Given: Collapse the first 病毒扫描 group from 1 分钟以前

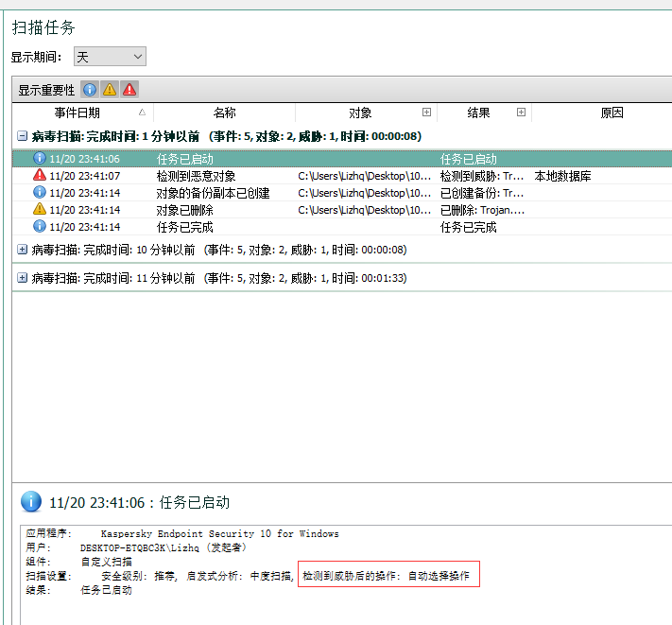Looking at the screenshot, I should [22, 136].
